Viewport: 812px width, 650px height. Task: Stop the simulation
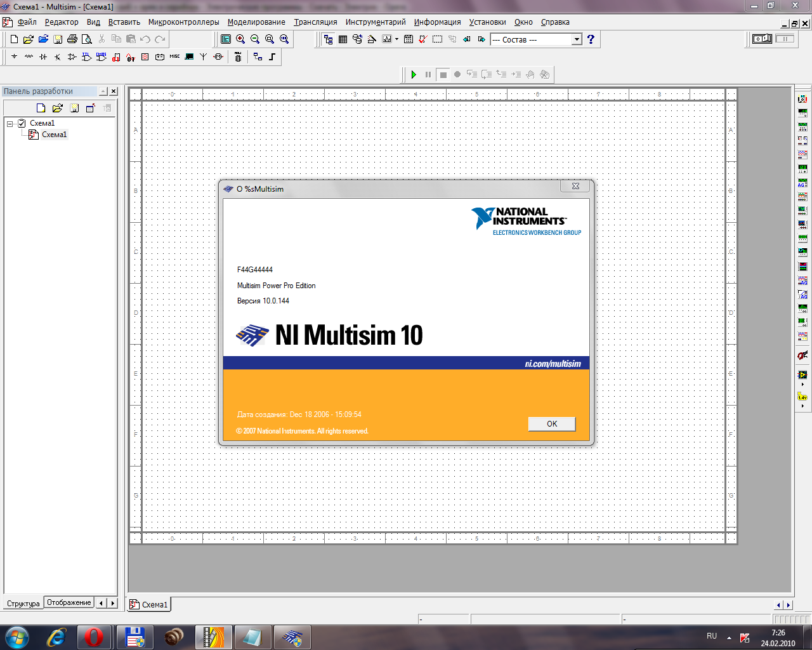(x=443, y=74)
